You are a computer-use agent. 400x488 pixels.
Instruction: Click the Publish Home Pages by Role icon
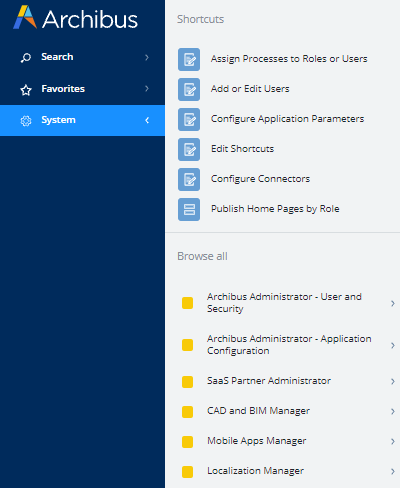tap(189, 209)
